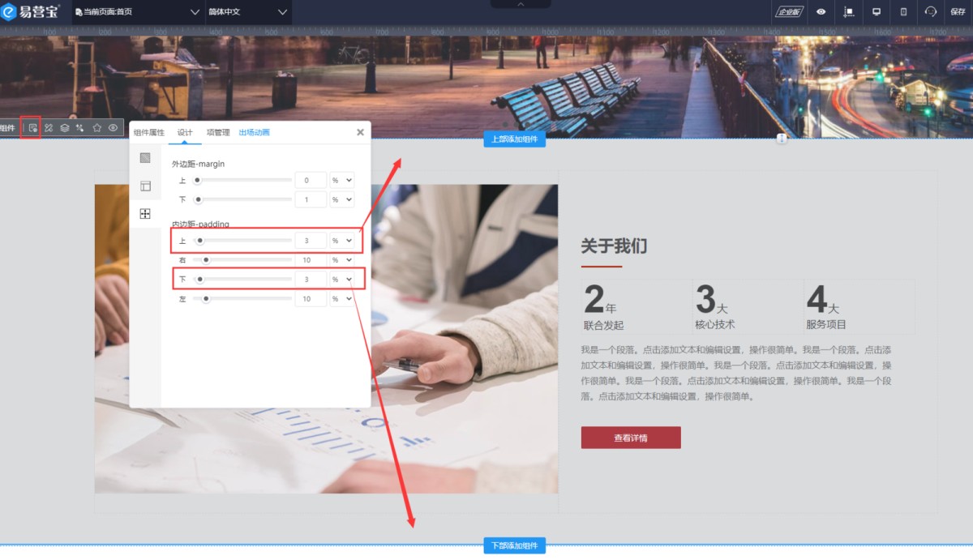Toggle the ruler guides icon in top bar

click(x=849, y=12)
